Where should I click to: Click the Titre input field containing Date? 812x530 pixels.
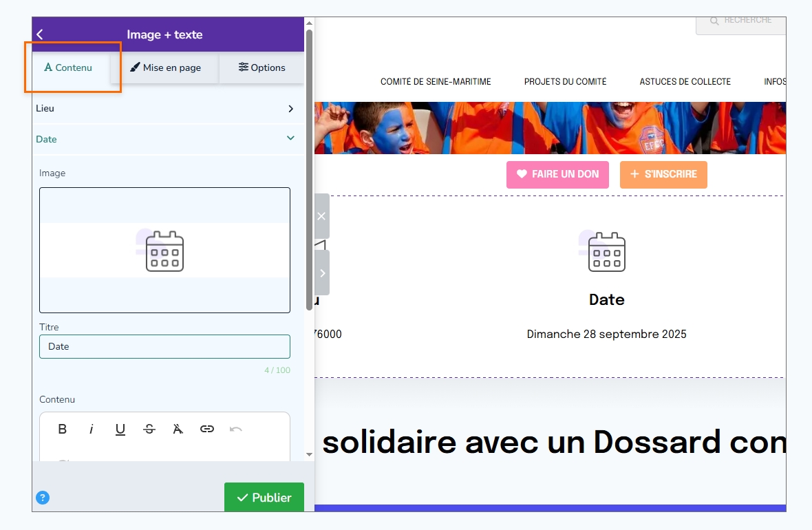click(164, 347)
